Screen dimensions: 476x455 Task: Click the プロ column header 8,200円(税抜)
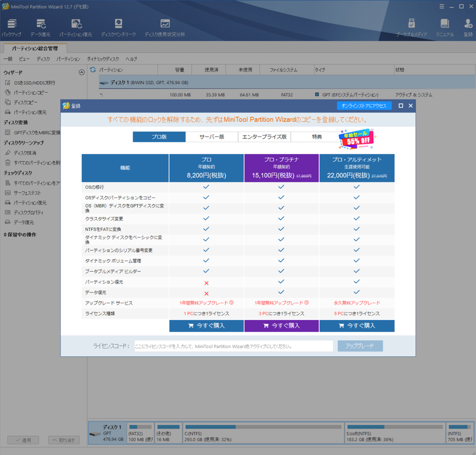[x=206, y=168]
